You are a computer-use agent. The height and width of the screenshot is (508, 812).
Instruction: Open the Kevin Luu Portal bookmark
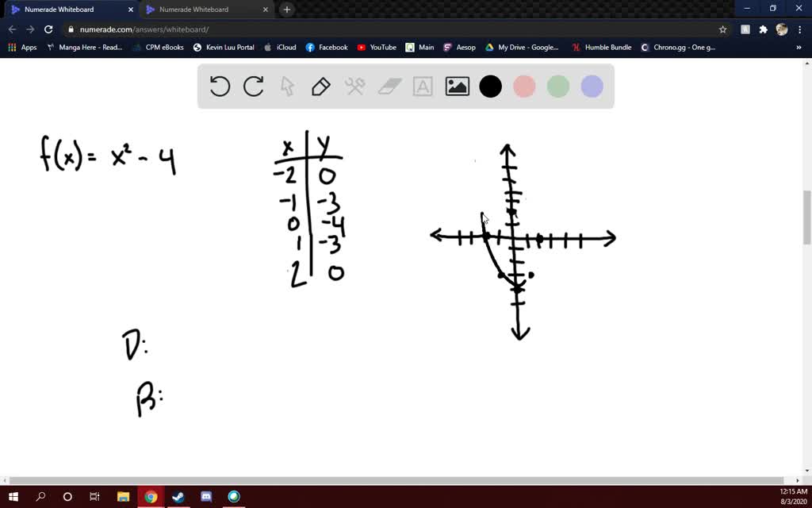(x=224, y=47)
